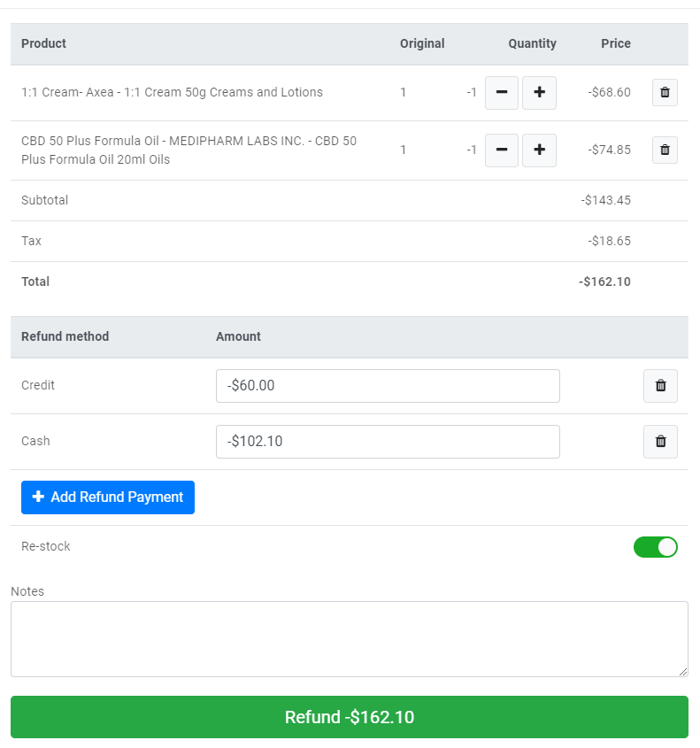This screenshot has height=748, width=700.
Task: Decrease quantity for 1:1 Cream product
Action: tap(502, 92)
